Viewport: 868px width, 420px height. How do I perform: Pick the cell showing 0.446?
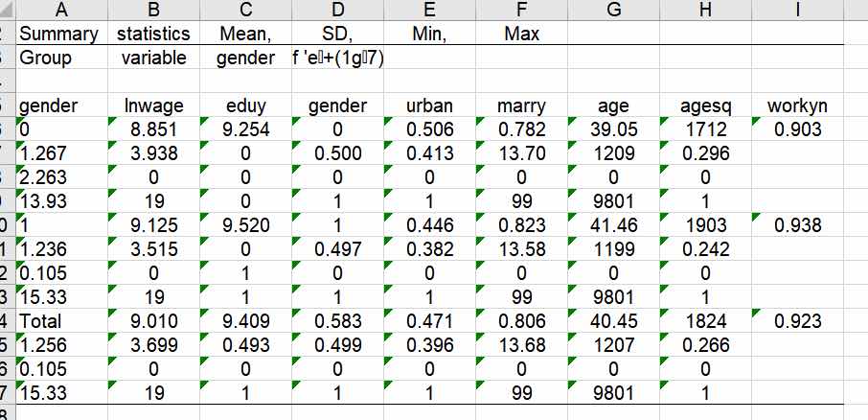tap(429, 225)
